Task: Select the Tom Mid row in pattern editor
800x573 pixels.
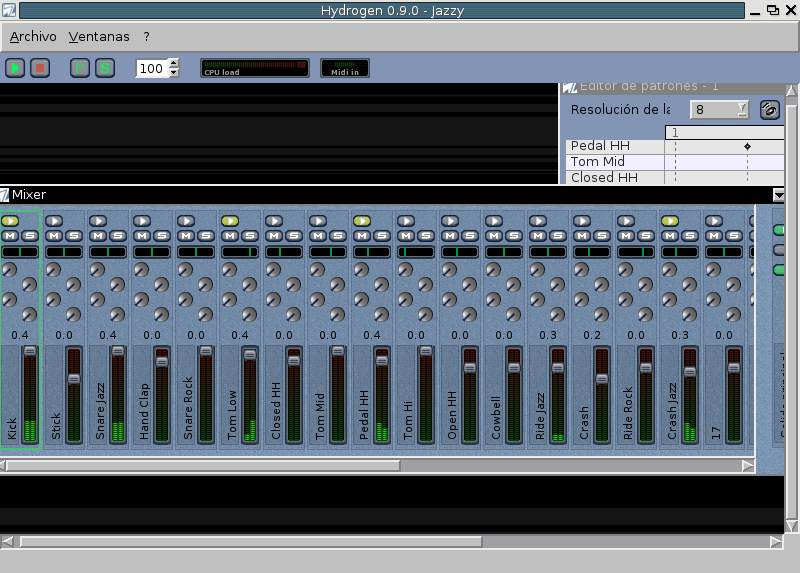Action: 615,162
